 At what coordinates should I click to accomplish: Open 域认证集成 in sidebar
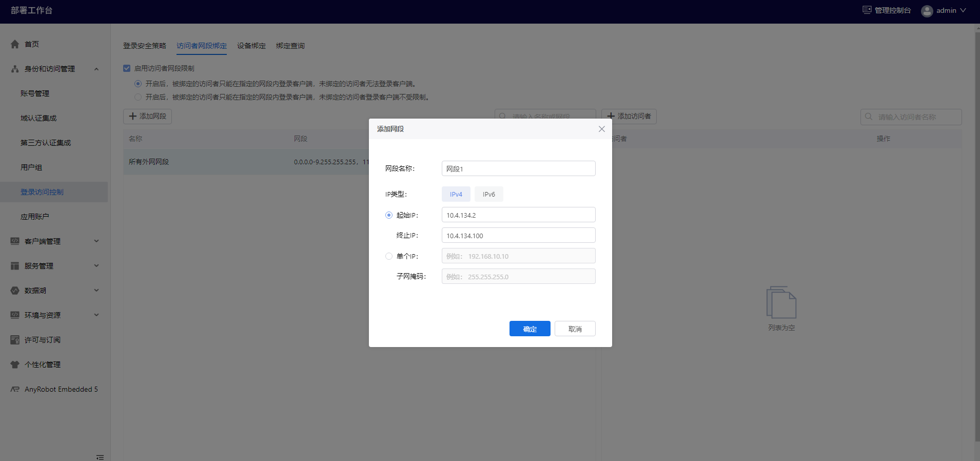[x=38, y=118]
